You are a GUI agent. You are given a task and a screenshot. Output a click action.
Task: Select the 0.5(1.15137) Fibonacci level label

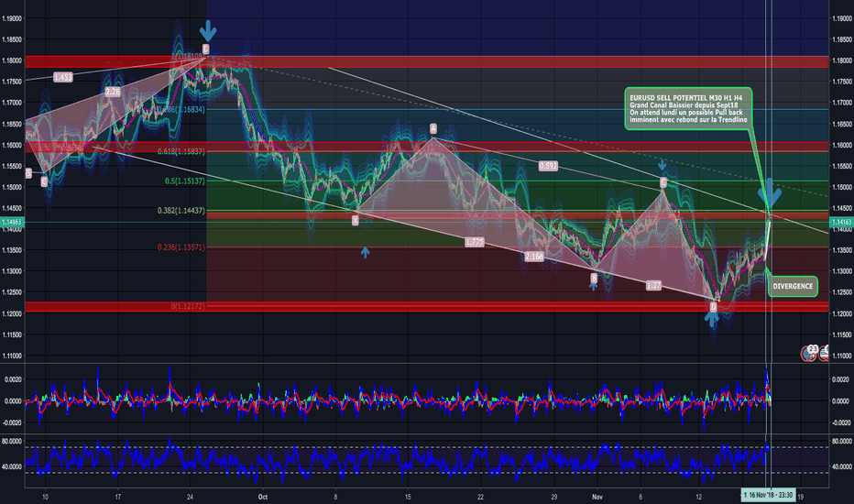[x=185, y=181]
